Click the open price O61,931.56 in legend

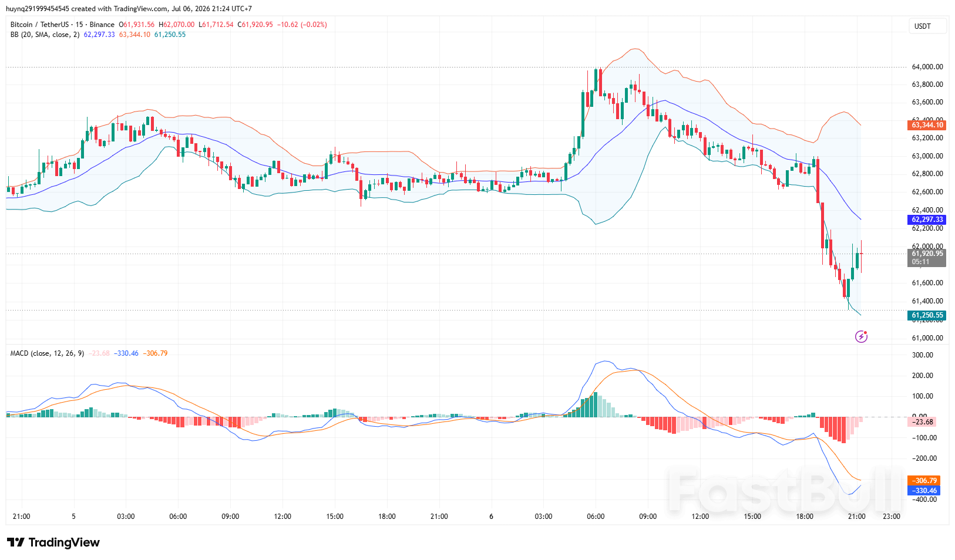pyautogui.click(x=137, y=25)
